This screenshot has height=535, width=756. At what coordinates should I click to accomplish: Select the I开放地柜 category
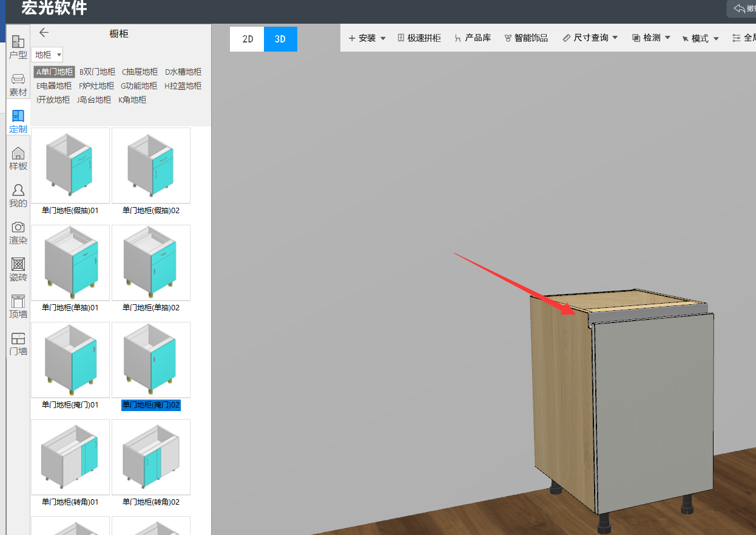point(53,100)
